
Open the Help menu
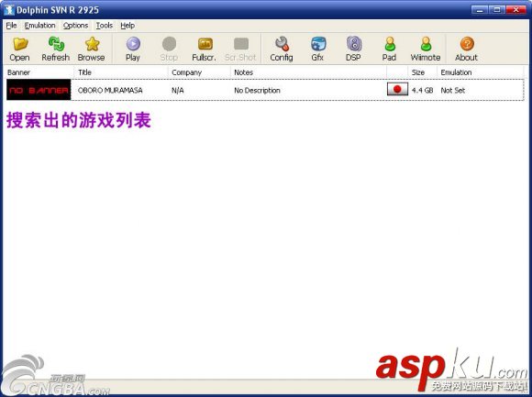tap(127, 26)
